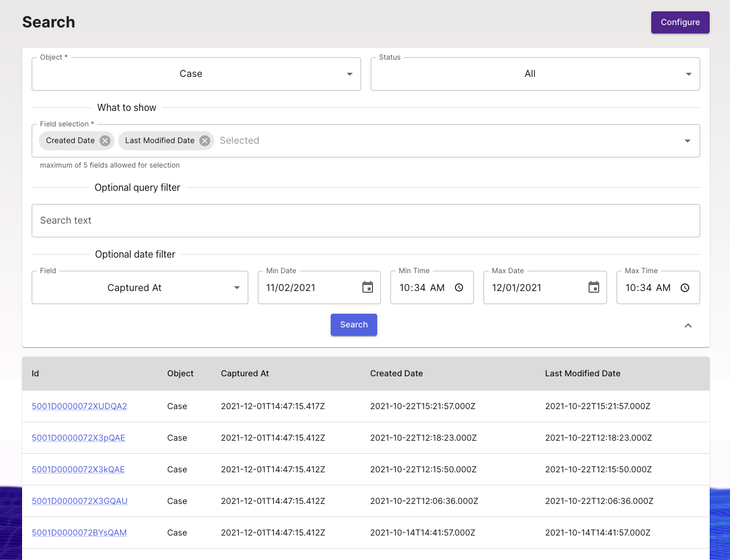Image resolution: width=730 pixels, height=560 pixels.
Task: Open the Min Date calendar picker
Action: [x=368, y=287]
